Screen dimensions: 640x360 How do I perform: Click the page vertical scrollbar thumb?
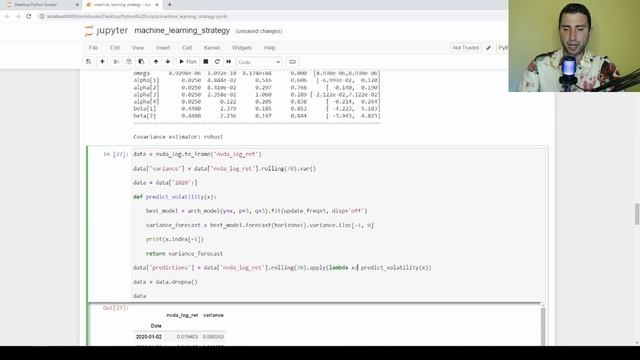(x=637, y=214)
